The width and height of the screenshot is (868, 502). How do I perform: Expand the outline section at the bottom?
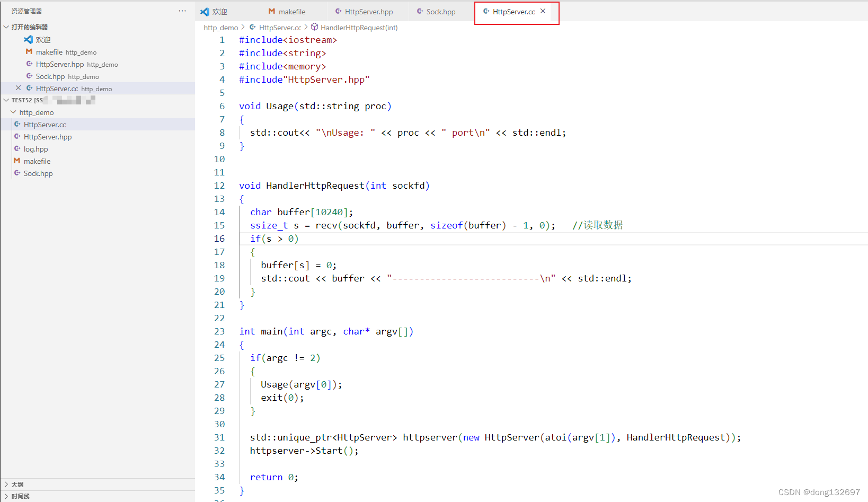coord(6,485)
